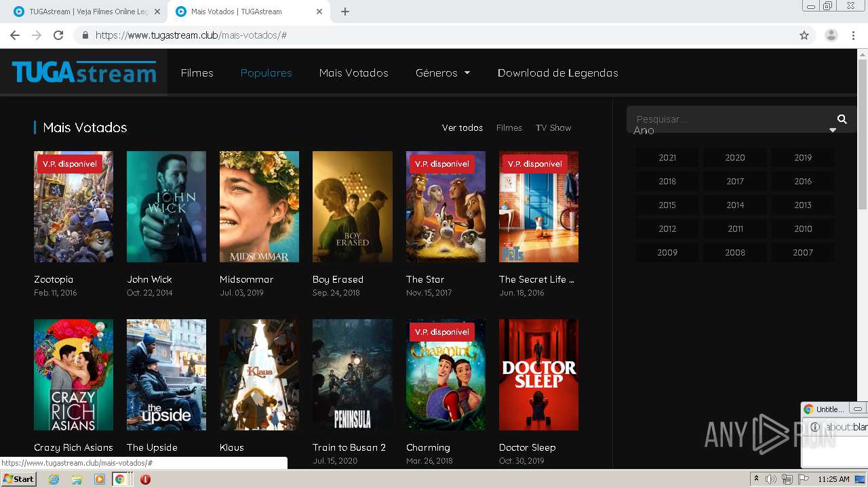
Task: Bookmark this page with the star icon
Action: click(x=804, y=35)
